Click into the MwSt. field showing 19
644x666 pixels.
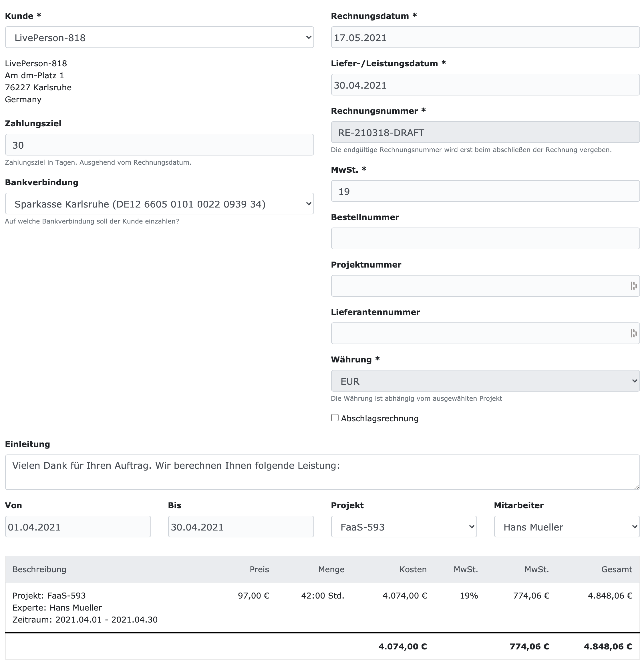[x=485, y=191]
